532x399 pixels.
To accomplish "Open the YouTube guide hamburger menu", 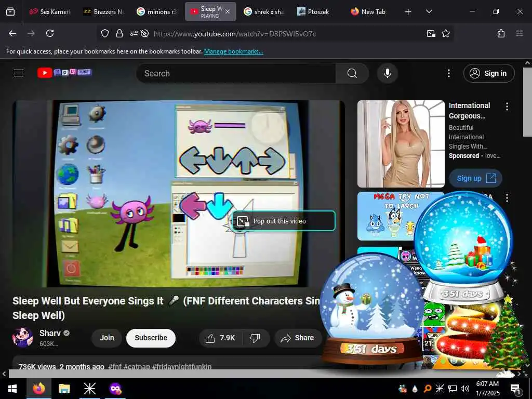I will [x=19, y=73].
